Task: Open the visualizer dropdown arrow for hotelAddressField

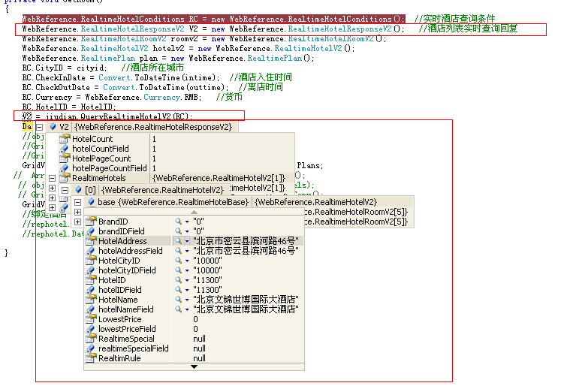Action: [x=187, y=251]
